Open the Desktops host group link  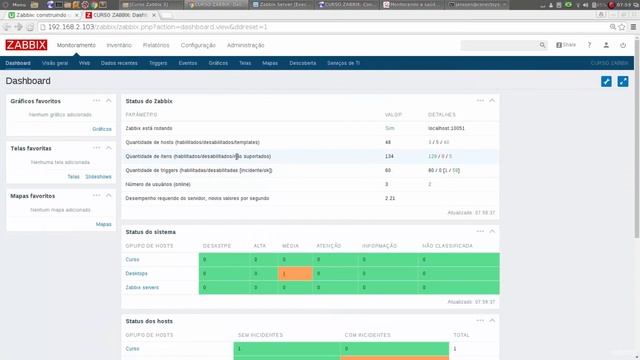pos(136,273)
